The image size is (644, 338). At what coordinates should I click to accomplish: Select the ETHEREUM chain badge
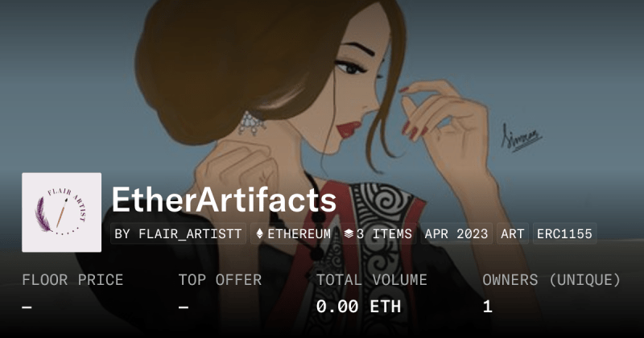click(293, 234)
